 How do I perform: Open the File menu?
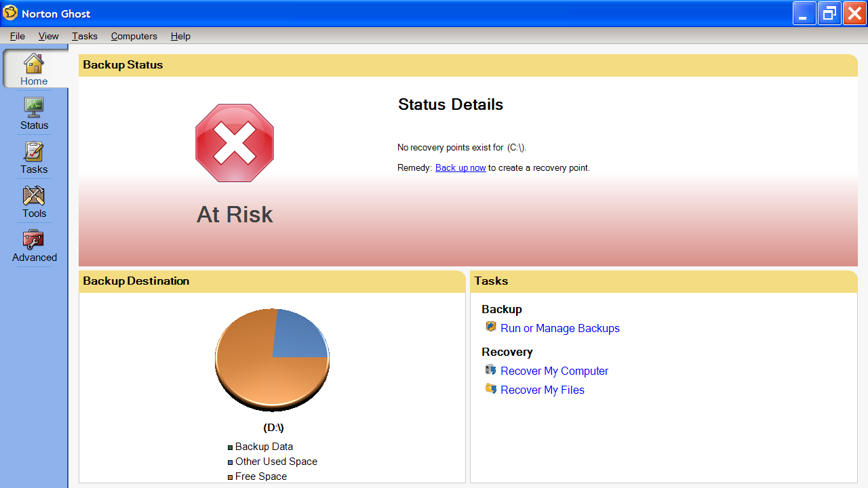pos(18,36)
